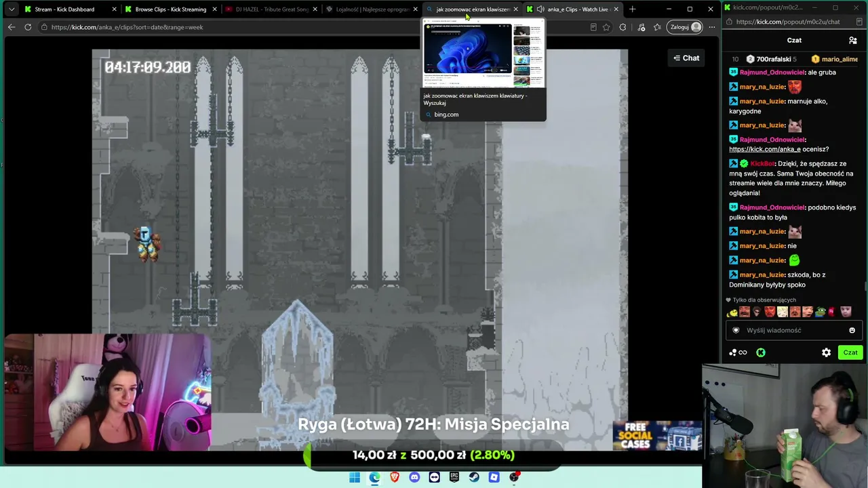Click the FREE SOCIAL CASES banner

(656, 436)
